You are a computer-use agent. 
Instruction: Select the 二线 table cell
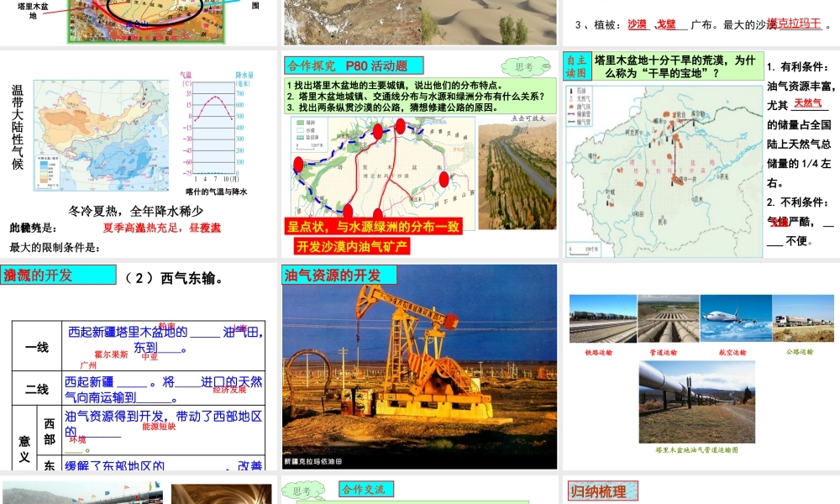pyautogui.click(x=37, y=388)
